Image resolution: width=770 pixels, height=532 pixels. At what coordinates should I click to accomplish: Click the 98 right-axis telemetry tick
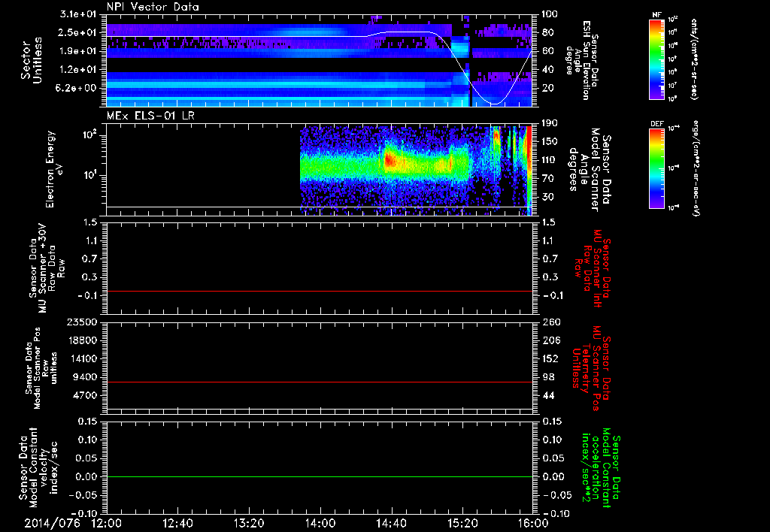(x=548, y=377)
